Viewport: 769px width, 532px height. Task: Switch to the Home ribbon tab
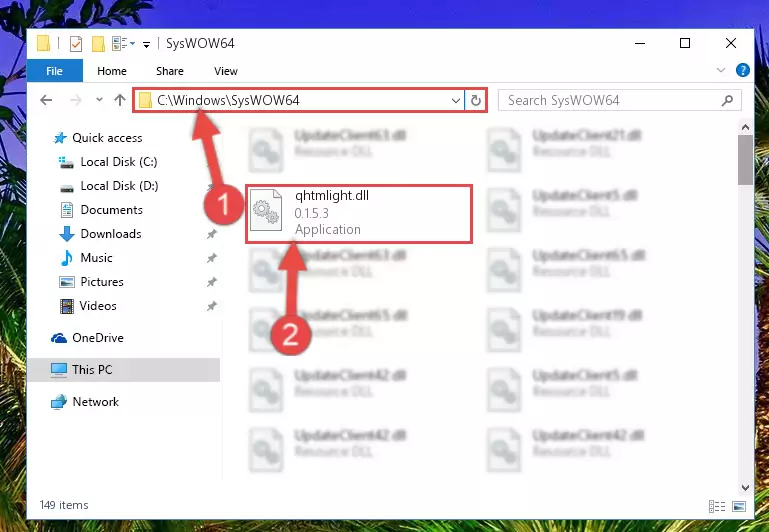tap(112, 71)
